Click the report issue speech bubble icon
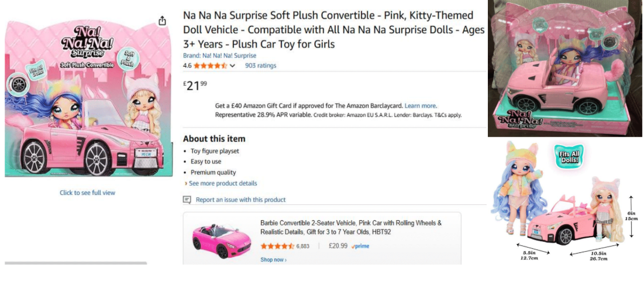Screen dimensions: 644x284 [187, 200]
